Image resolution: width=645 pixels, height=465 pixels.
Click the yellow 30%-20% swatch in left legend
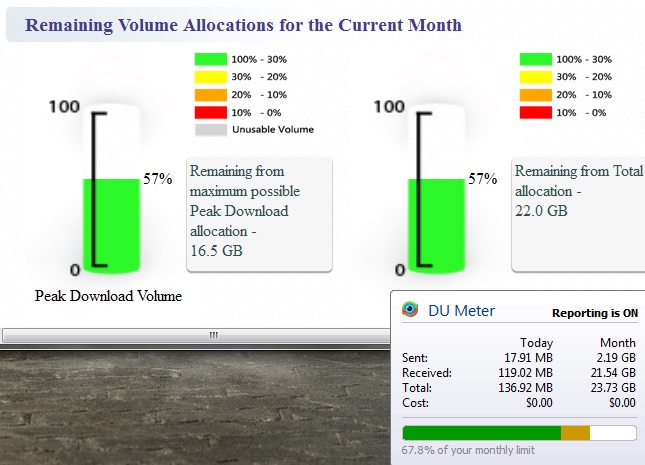click(211, 77)
